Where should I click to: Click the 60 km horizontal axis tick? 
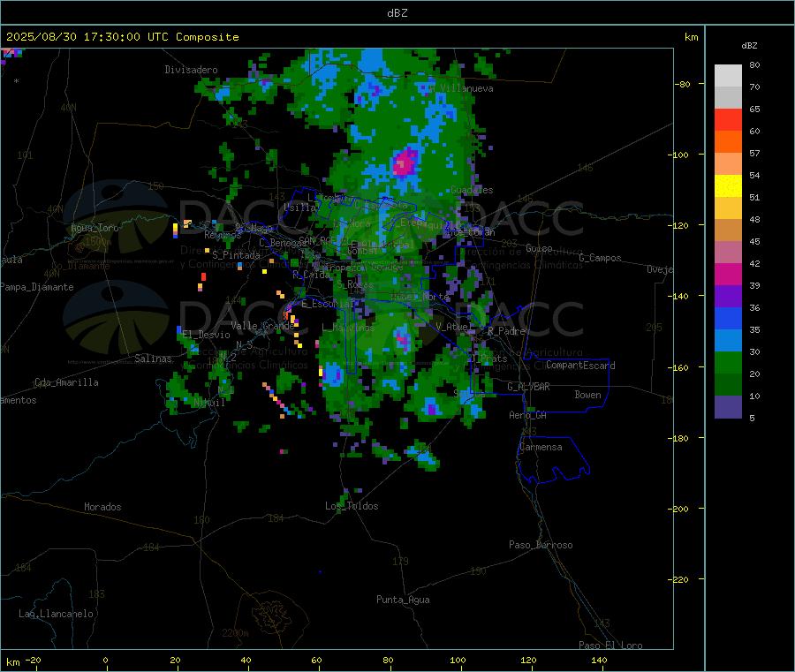[316, 660]
